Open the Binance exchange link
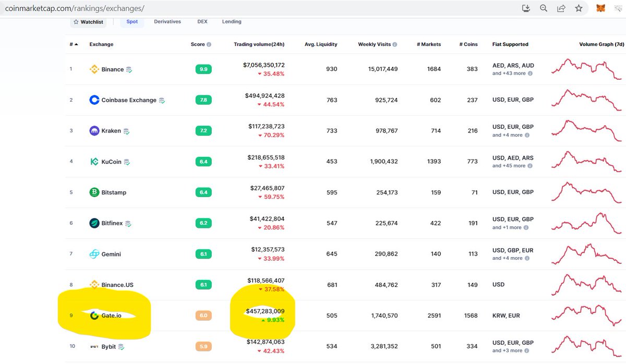 point(113,69)
